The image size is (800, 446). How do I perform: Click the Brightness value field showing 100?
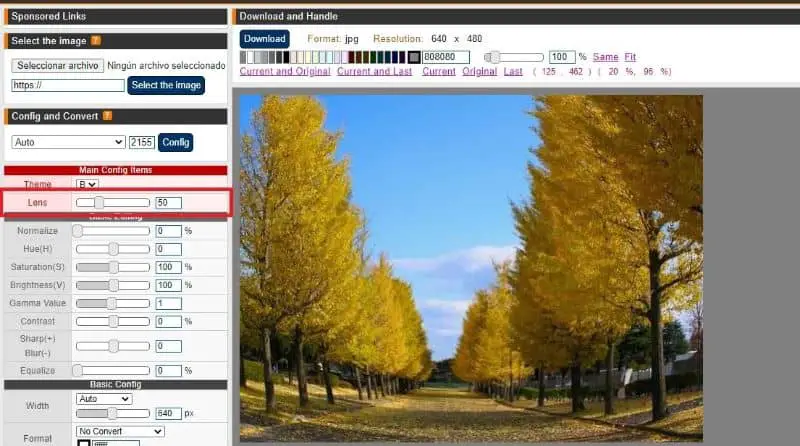pos(168,285)
